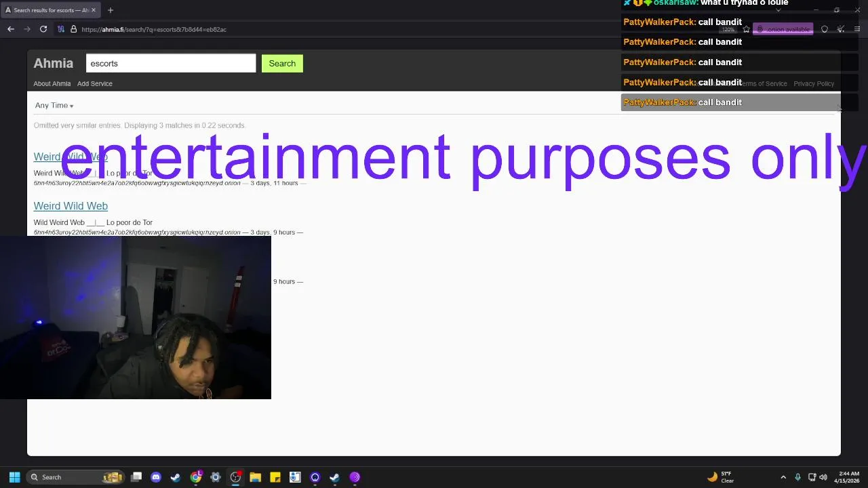The width and height of the screenshot is (868, 488).
Task: Focus the browser address bar URL
Action: [x=154, y=29]
